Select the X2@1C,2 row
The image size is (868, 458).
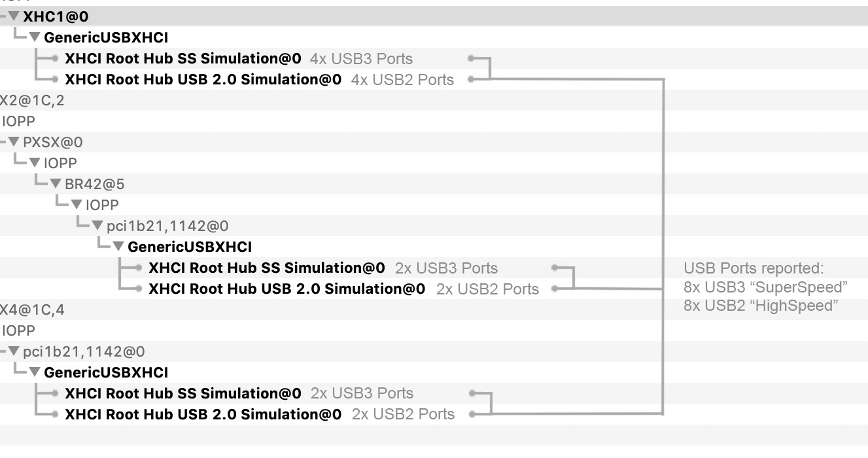[x=33, y=101]
